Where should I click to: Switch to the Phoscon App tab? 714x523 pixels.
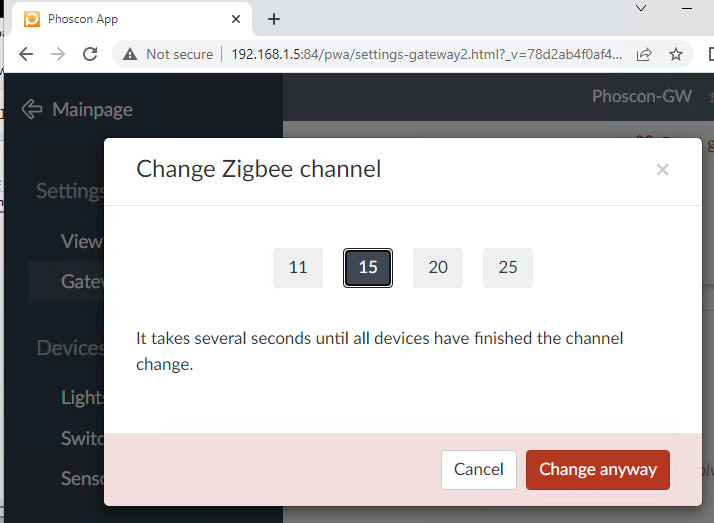tap(120, 19)
